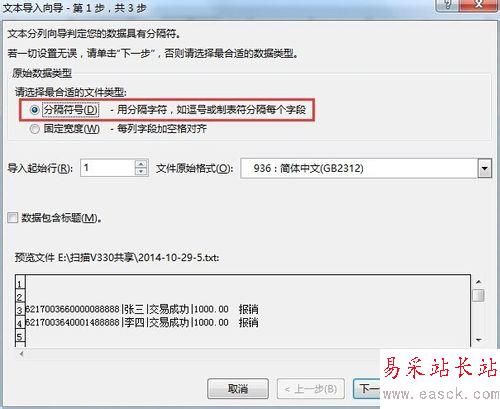Click the 导入起始行 input field
The height and width of the screenshot is (409, 500).
click(108, 168)
